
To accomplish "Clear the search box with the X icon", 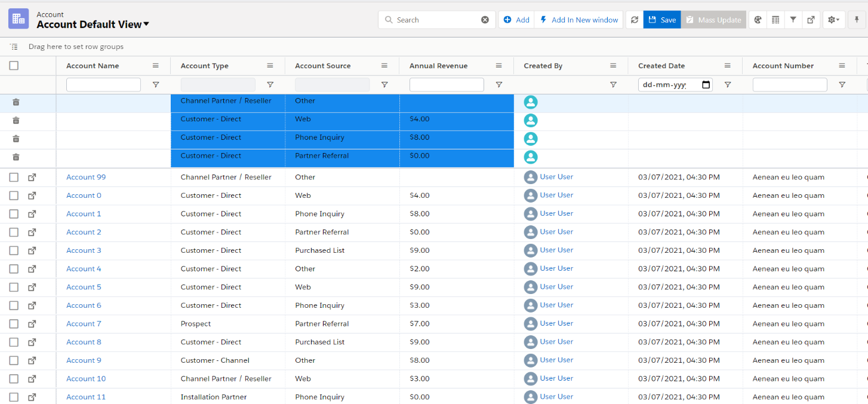I will [x=485, y=20].
